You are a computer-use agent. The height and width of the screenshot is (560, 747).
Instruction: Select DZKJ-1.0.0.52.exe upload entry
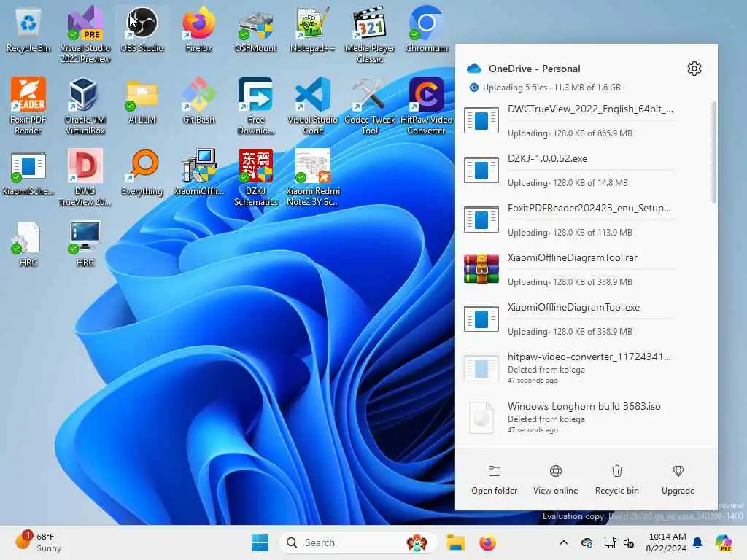pyautogui.click(x=584, y=171)
